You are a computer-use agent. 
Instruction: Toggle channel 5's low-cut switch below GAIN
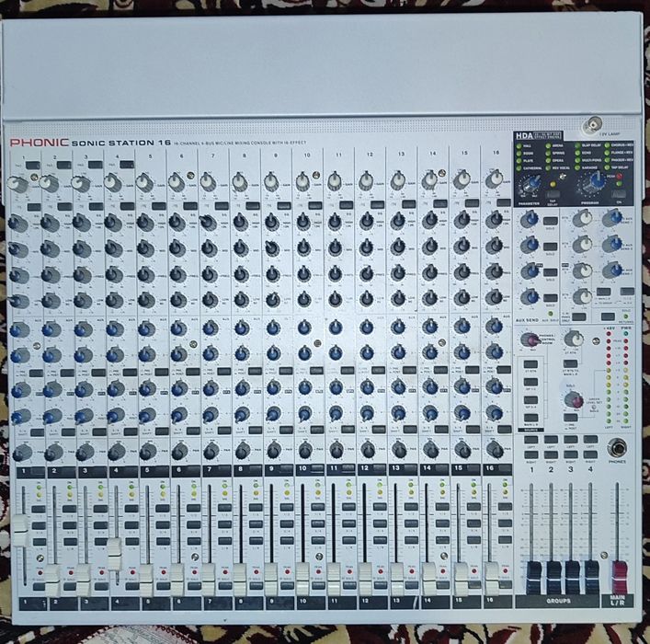pos(159,206)
